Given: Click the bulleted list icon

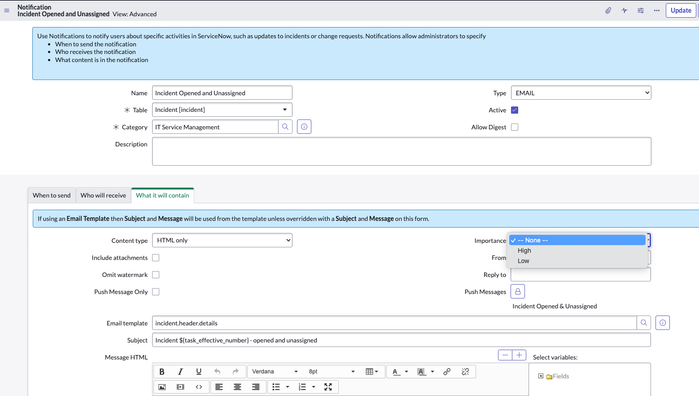Looking at the screenshot, I should (276, 387).
